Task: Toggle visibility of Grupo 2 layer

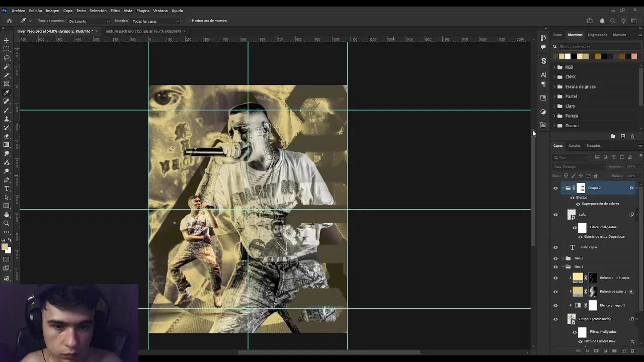Action: pyautogui.click(x=555, y=188)
